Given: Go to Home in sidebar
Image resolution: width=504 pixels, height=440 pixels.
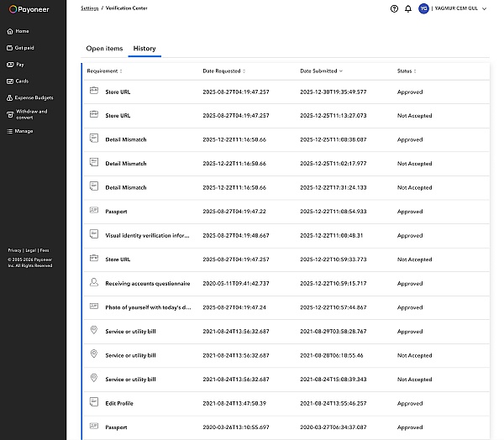Looking at the screenshot, I should tap(22, 31).
